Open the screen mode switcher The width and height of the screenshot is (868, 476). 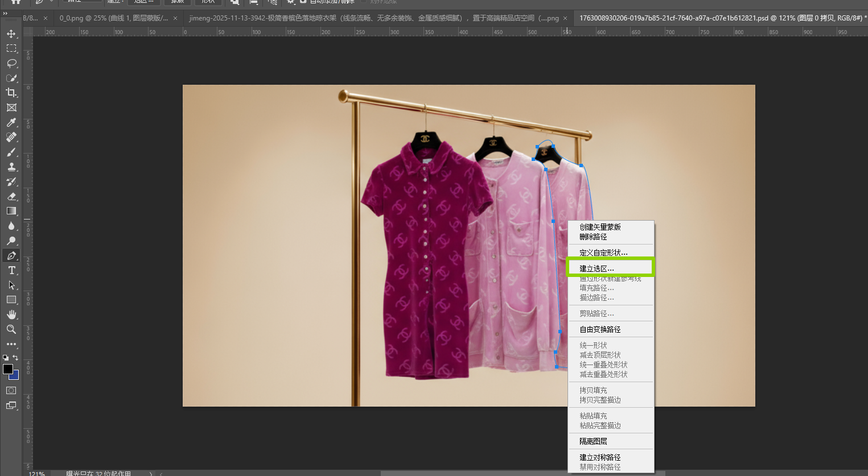tap(11, 405)
